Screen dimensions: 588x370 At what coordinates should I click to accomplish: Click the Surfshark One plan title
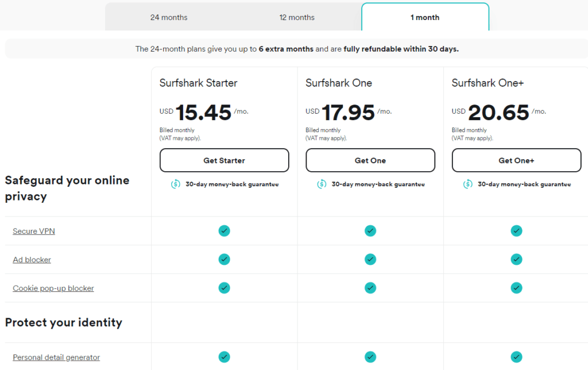point(339,83)
